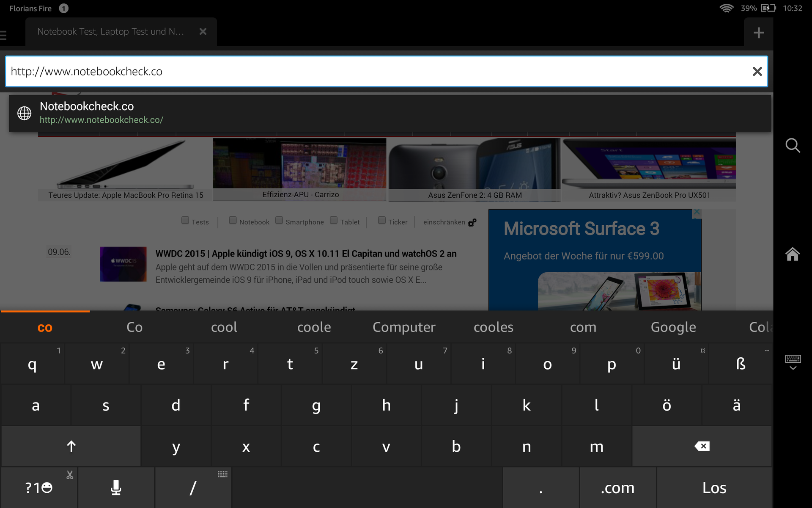Tap the ß key
This screenshot has width=812, height=508.
741,364
